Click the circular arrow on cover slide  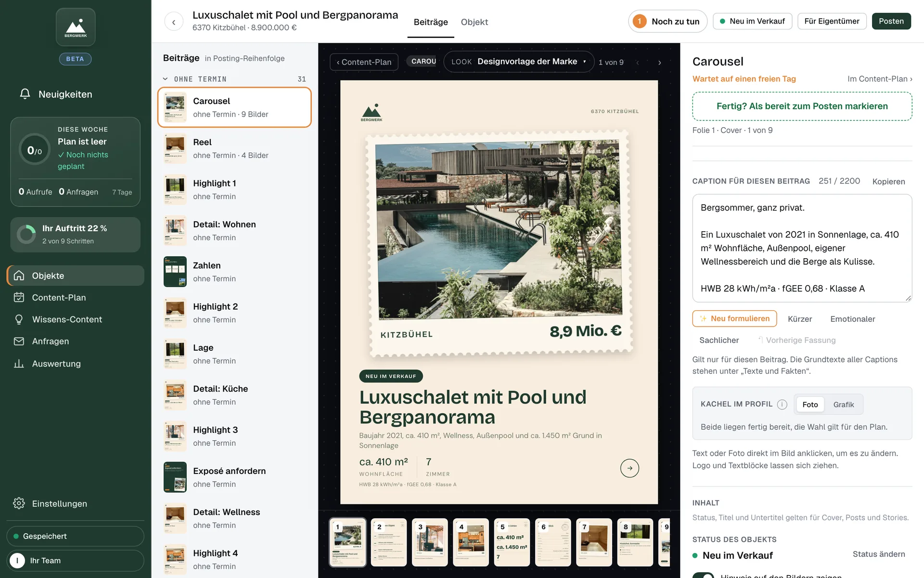(629, 468)
